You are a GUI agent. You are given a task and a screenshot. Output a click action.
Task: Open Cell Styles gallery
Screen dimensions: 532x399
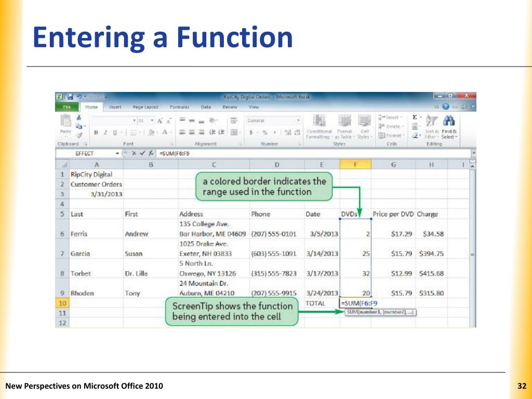pos(365,127)
